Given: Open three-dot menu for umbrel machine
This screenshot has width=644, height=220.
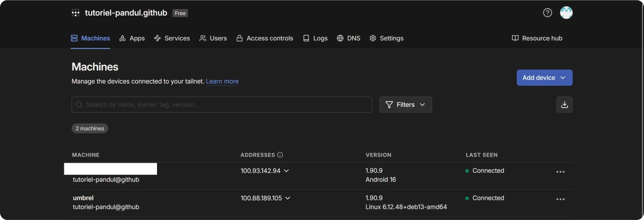Looking at the screenshot, I should tap(560, 199).
